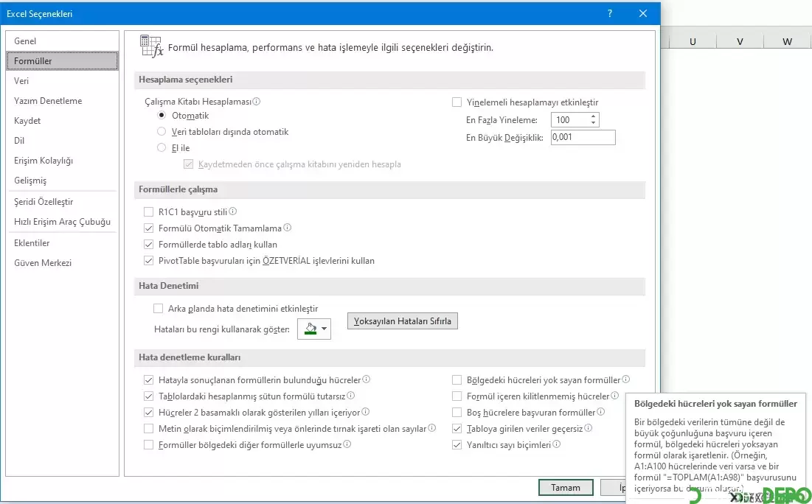Image resolution: width=812 pixels, height=504 pixels.
Task: Click the Tamam button
Action: [566, 488]
